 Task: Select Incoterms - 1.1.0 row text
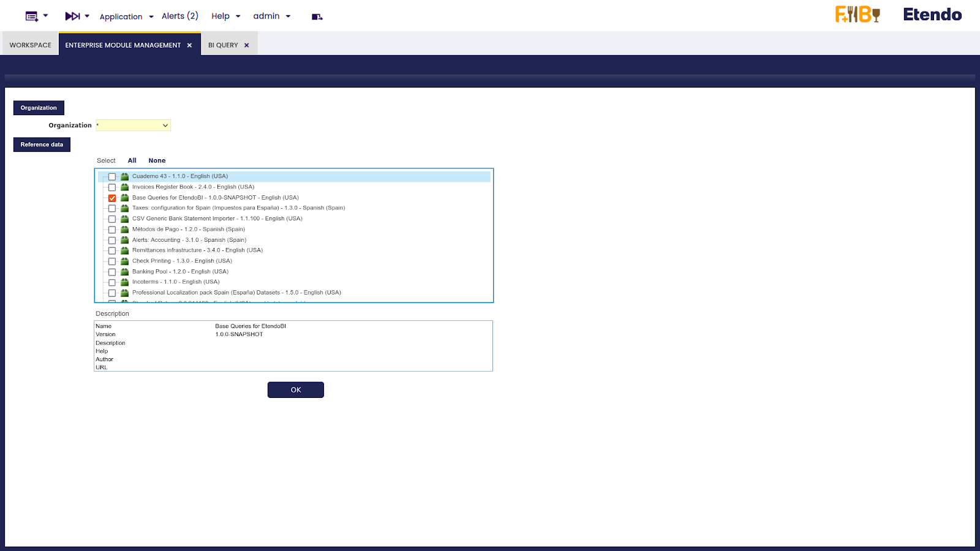coord(176,282)
